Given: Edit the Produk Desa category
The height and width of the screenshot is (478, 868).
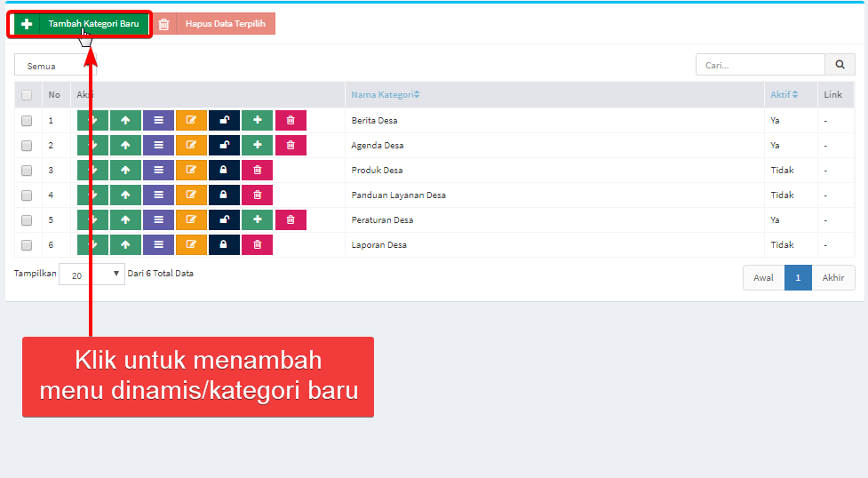Looking at the screenshot, I should [x=192, y=170].
